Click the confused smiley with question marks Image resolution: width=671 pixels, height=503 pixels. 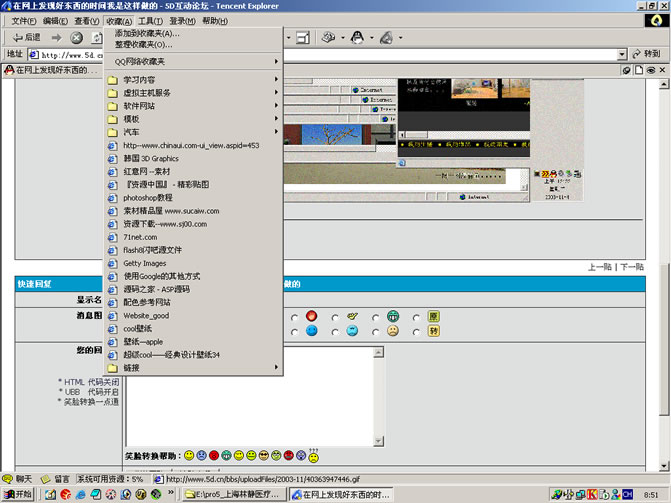coord(314,456)
